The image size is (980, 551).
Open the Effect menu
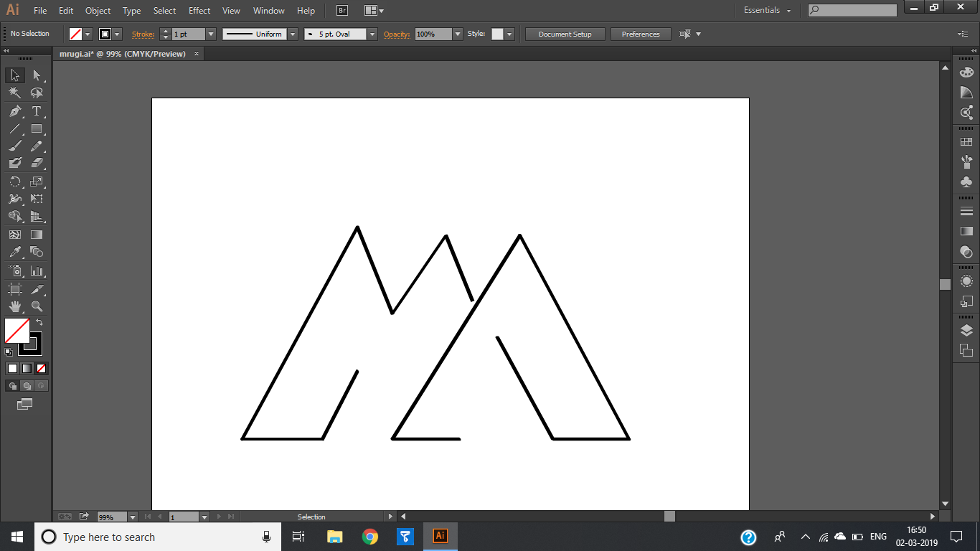coord(199,11)
